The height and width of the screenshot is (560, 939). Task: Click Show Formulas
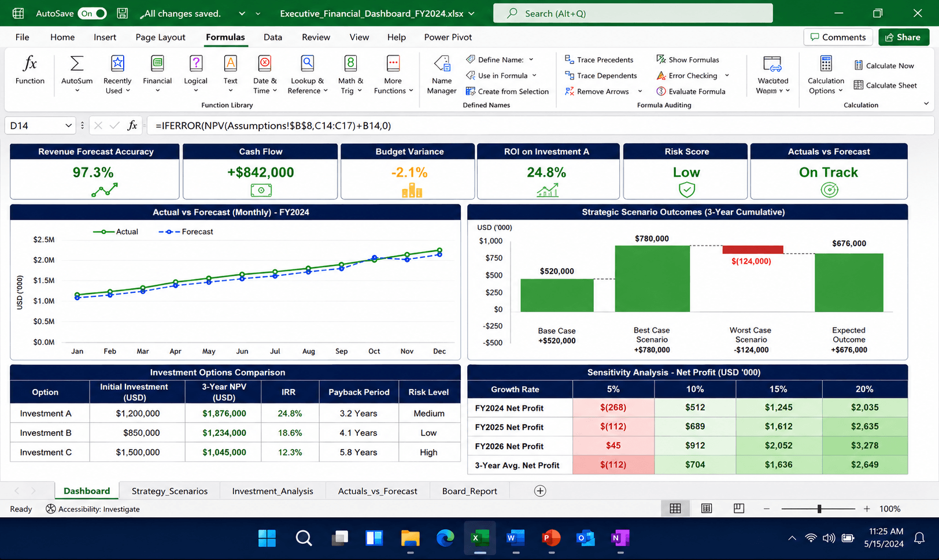pos(687,60)
